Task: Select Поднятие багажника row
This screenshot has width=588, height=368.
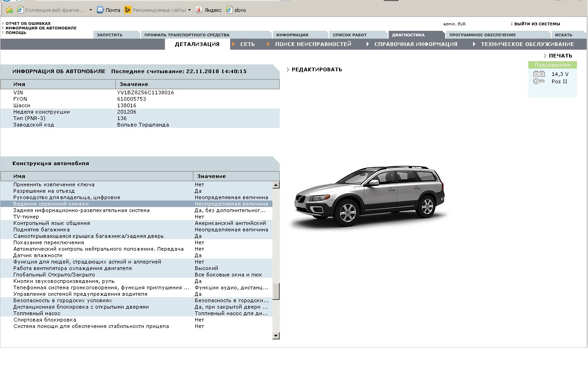Action: point(136,230)
